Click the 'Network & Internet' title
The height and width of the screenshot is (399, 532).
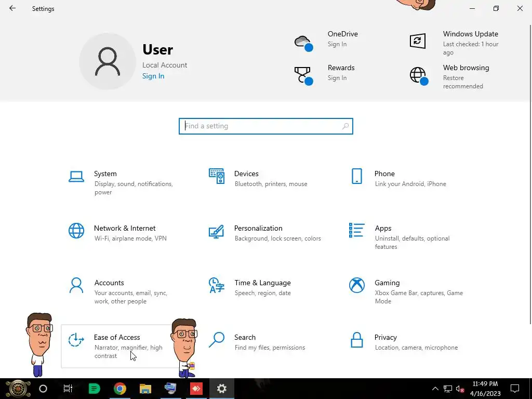pyautogui.click(x=125, y=228)
